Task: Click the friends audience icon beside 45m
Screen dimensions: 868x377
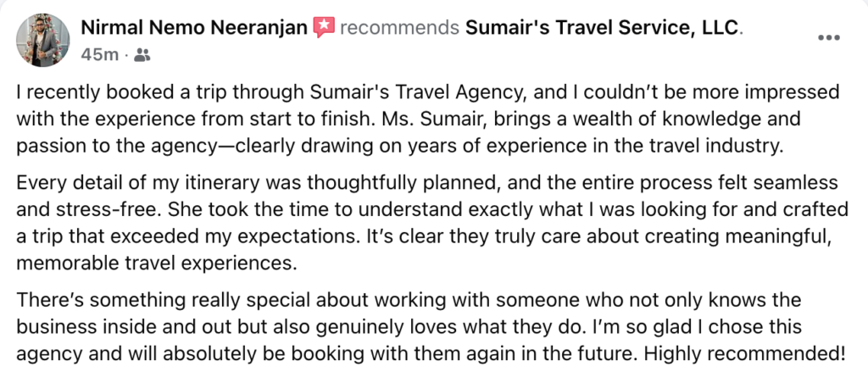Action: pyautogui.click(x=142, y=55)
